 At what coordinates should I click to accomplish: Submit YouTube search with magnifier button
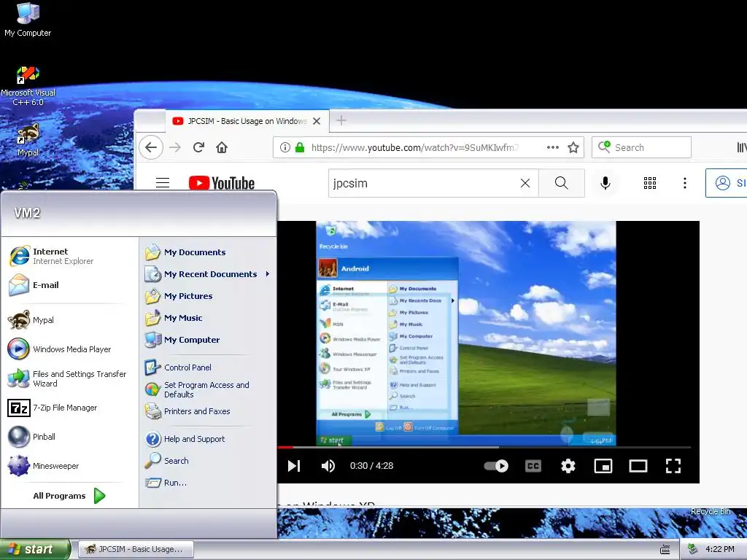click(561, 183)
